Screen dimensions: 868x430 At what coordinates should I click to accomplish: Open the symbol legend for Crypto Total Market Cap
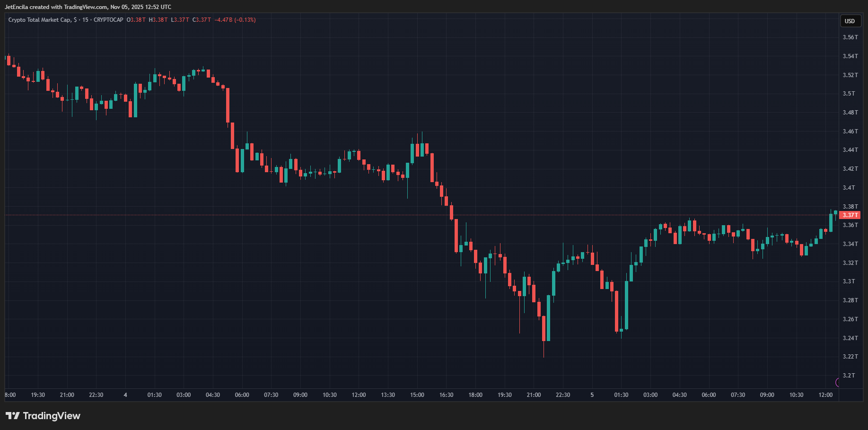(40, 20)
